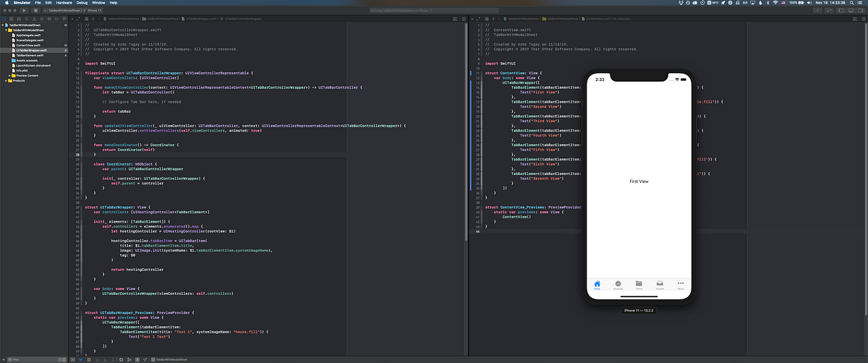Viewport: 868px width, 363px height.
Task: Click the navigator add plus button
Action: tap(4, 359)
